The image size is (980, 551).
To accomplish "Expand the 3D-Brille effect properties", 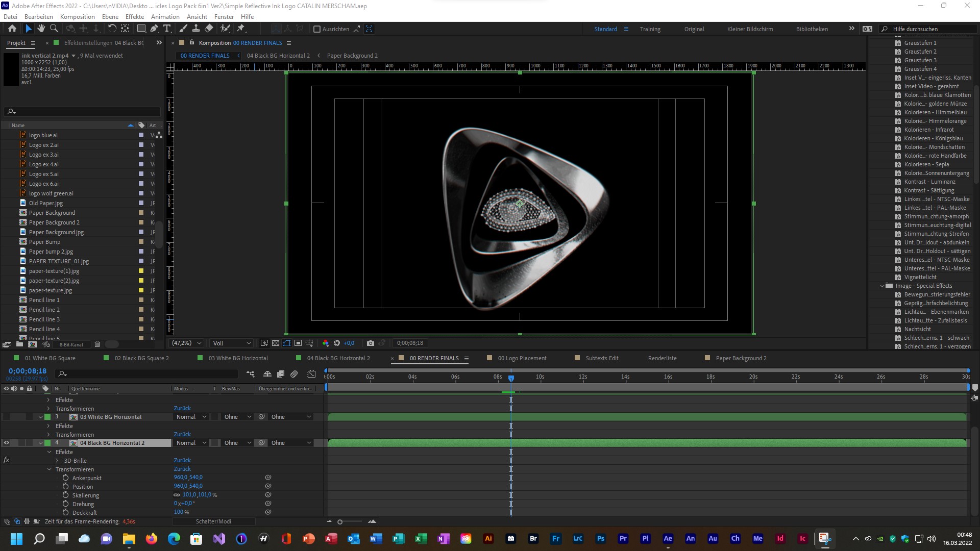I will pos(57,461).
